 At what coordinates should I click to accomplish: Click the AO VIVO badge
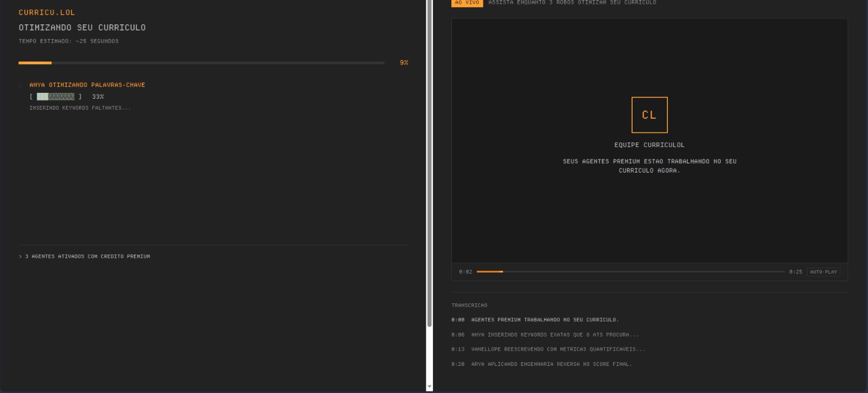pos(467,3)
